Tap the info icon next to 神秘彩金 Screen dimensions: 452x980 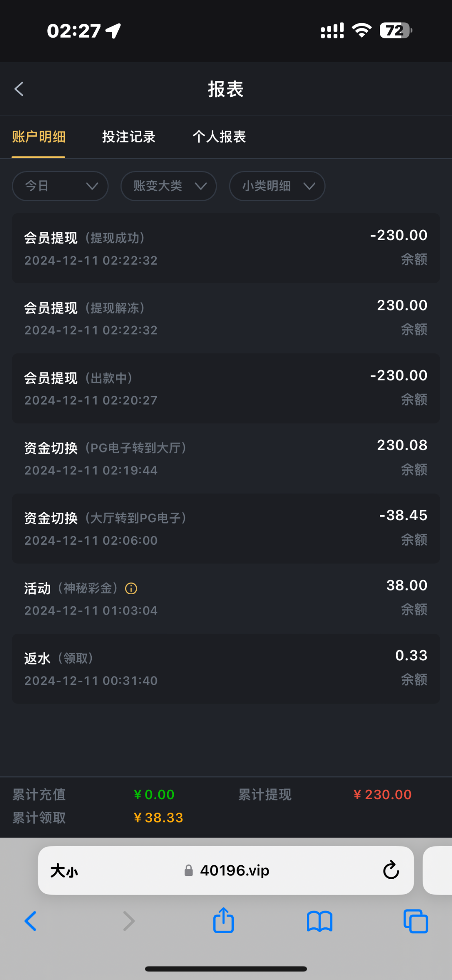pos(131,588)
